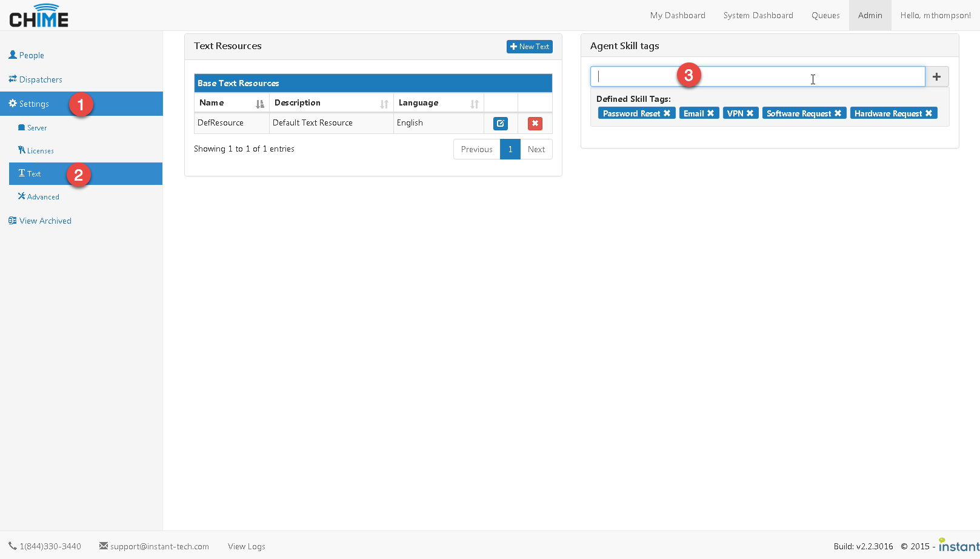This screenshot has height=559, width=980.
Task: Remove the Hardware Request skill tag
Action: pos(928,113)
